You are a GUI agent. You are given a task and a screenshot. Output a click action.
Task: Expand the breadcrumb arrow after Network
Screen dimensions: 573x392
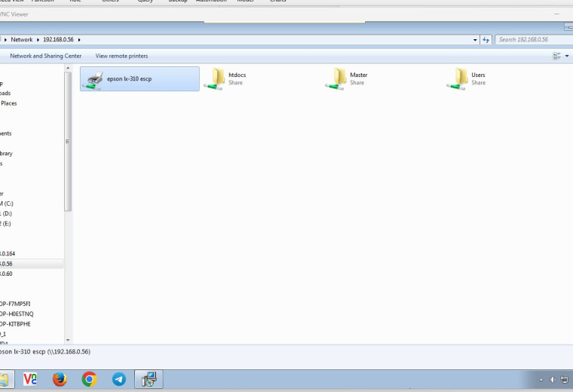click(x=38, y=39)
